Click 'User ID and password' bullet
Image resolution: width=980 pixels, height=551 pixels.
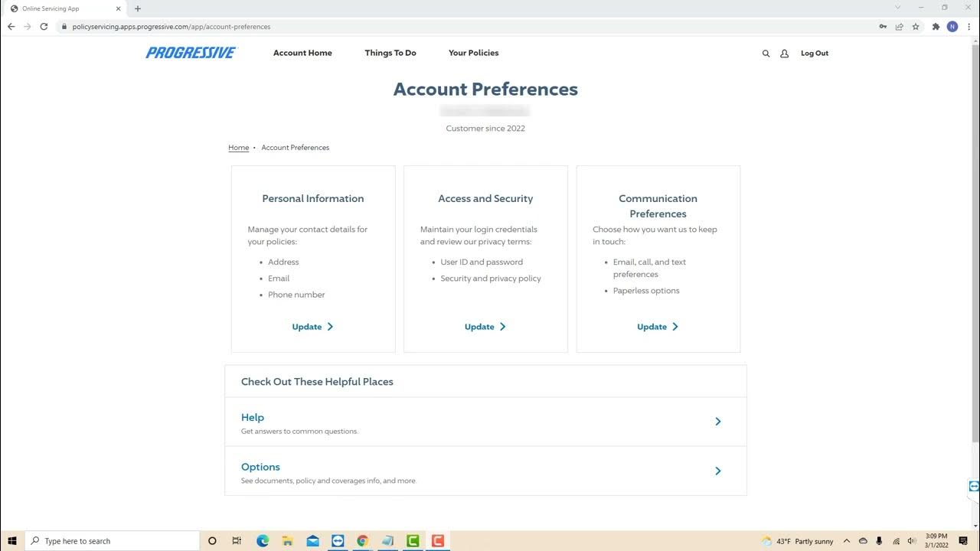pos(482,262)
